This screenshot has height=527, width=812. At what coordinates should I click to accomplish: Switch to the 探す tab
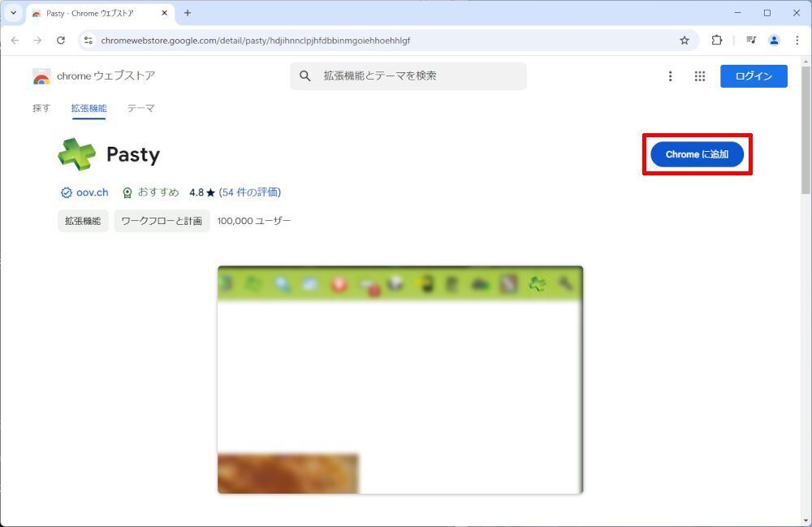coord(41,108)
